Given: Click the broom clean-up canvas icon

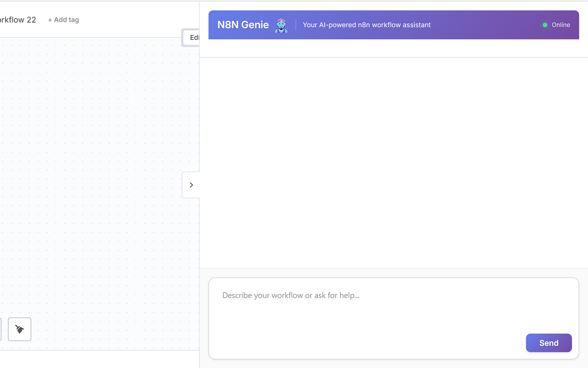Looking at the screenshot, I should click(19, 329).
